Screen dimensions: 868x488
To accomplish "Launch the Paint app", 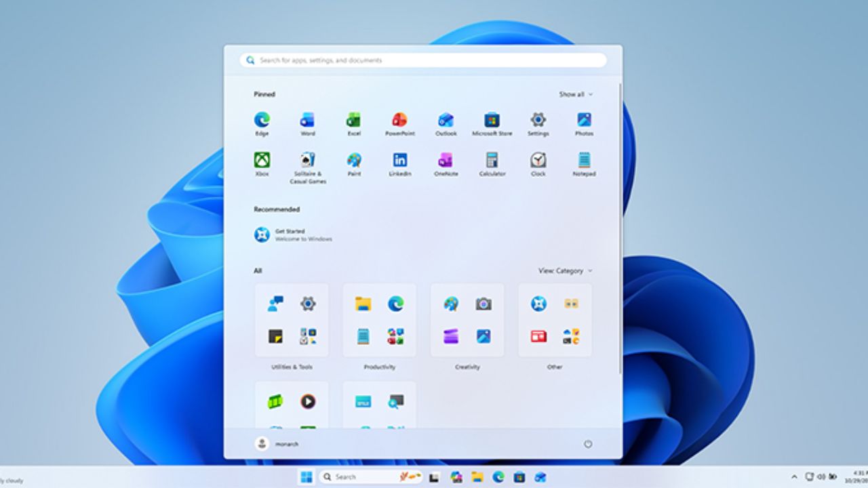I will 355,163.
